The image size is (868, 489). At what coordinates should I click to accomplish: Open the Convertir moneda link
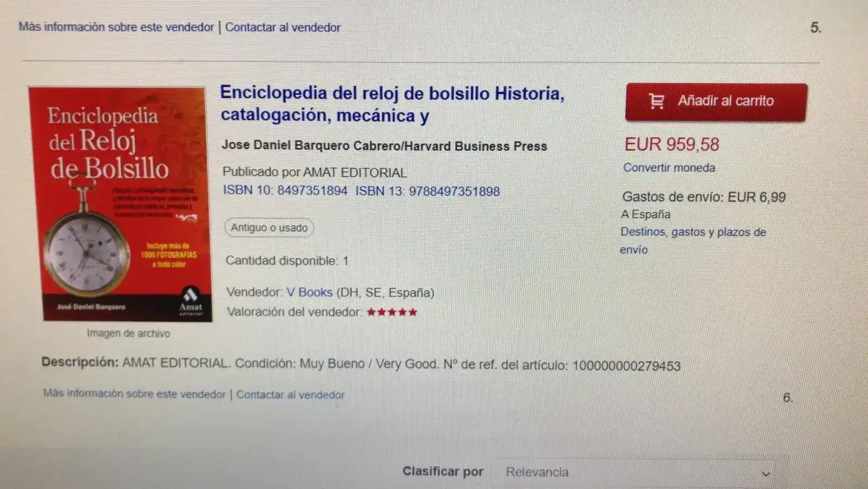669,168
